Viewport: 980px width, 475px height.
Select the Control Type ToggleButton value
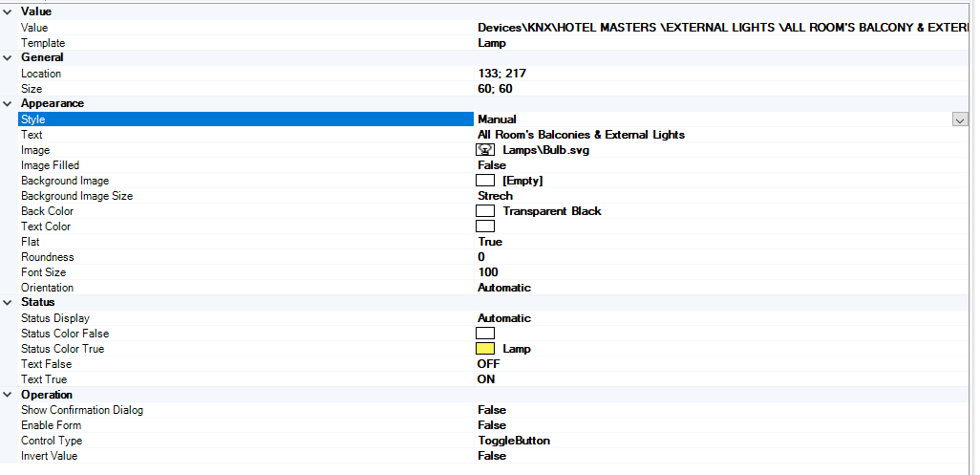pyautogui.click(x=514, y=441)
